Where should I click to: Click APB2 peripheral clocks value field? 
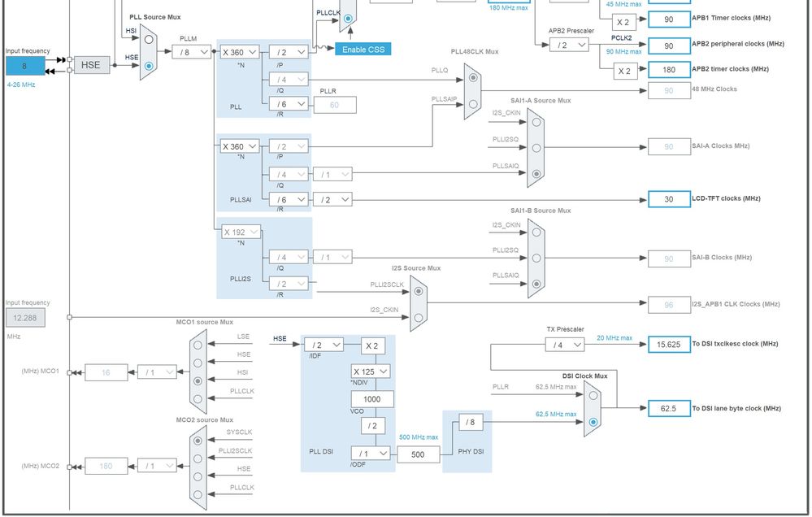[669, 46]
